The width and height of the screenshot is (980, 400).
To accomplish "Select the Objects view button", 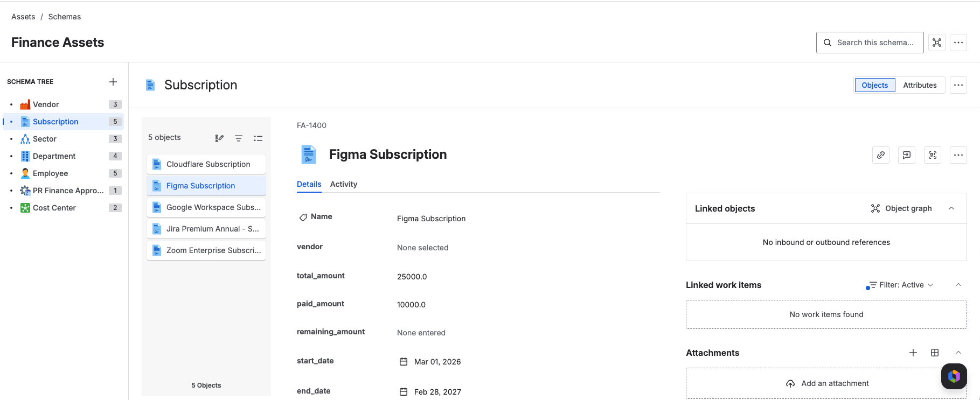I will tap(875, 85).
